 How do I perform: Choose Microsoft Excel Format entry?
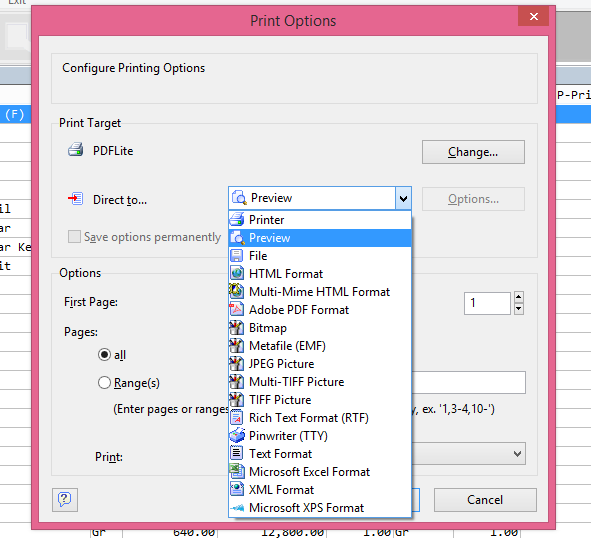tap(320, 471)
